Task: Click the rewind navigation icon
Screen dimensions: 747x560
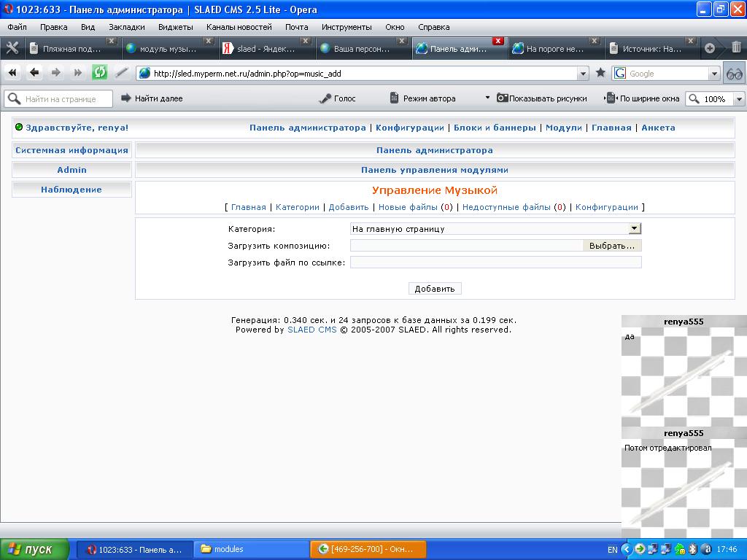Action: coord(12,72)
